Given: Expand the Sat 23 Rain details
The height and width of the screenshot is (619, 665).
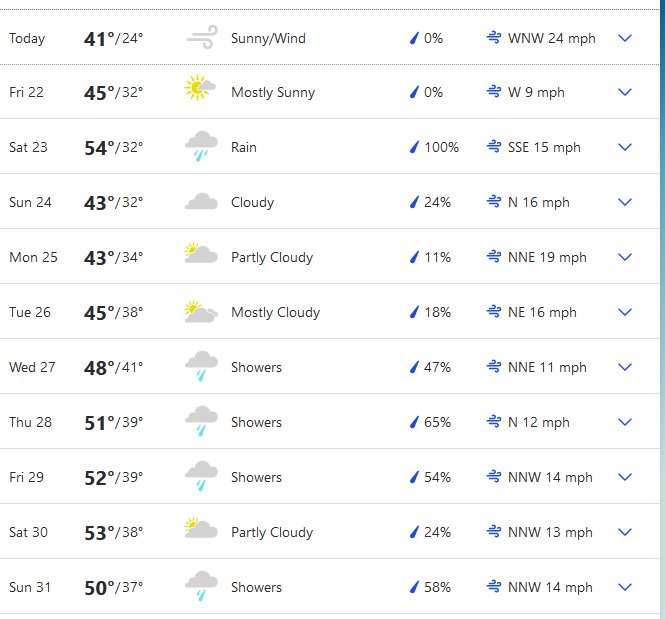Looking at the screenshot, I should pyautogui.click(x=625, y=147).
